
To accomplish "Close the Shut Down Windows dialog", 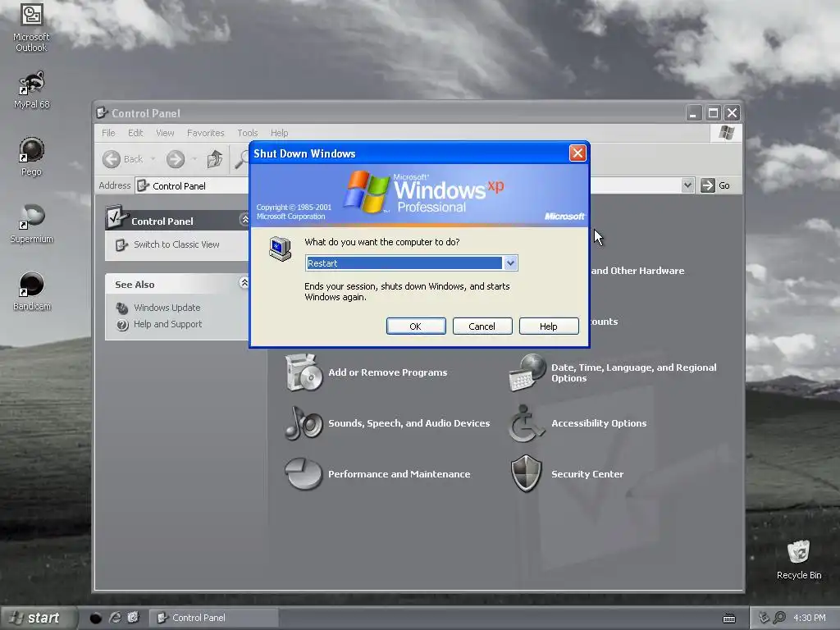I will pos(577,153).
